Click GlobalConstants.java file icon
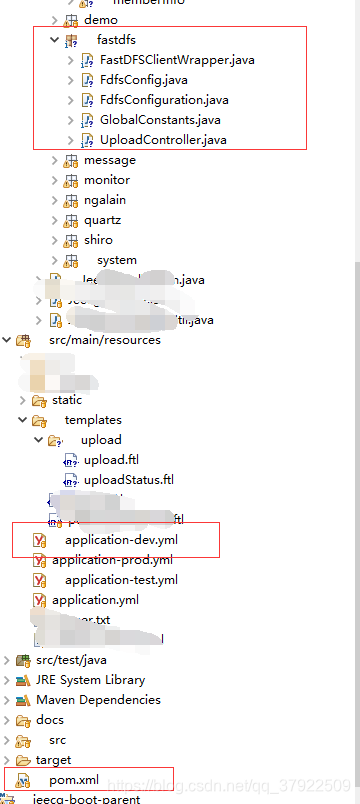The image size is (360, 804). click(87, 120)
